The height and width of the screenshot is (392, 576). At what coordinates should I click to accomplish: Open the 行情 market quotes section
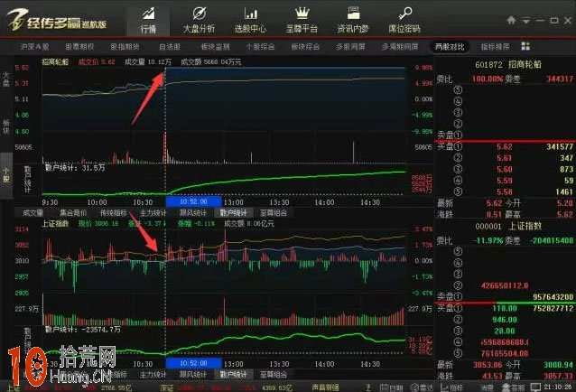(x=148, y=20)
